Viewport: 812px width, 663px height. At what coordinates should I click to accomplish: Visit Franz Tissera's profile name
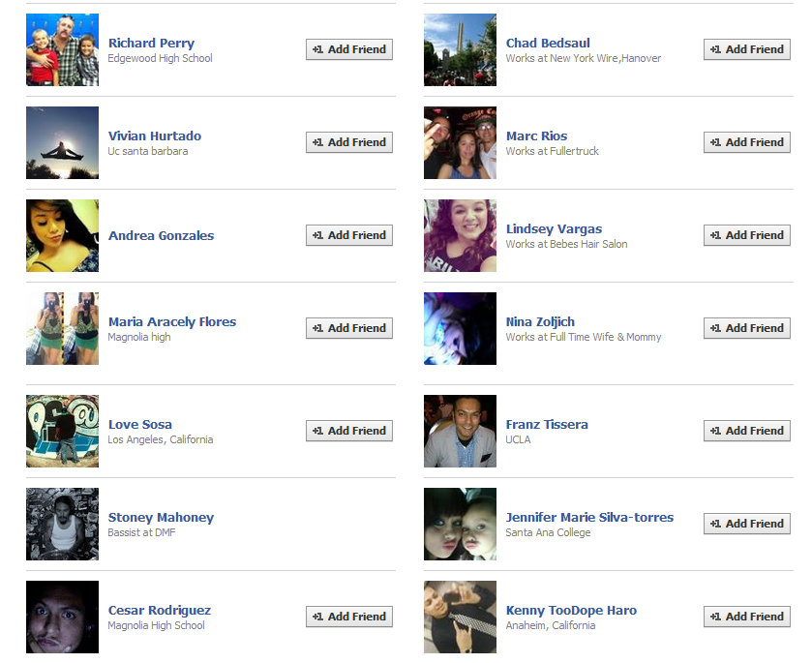point(547,425)
